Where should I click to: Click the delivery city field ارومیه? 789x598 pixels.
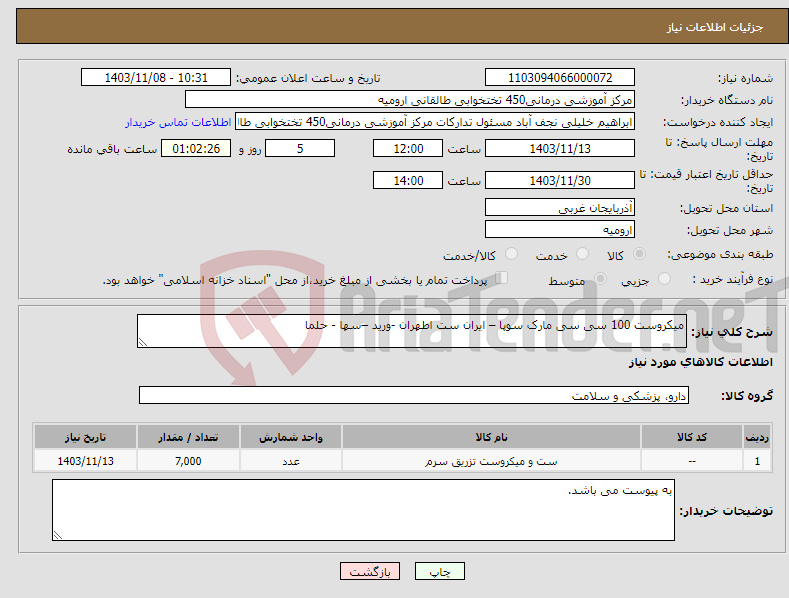(560, 230)
